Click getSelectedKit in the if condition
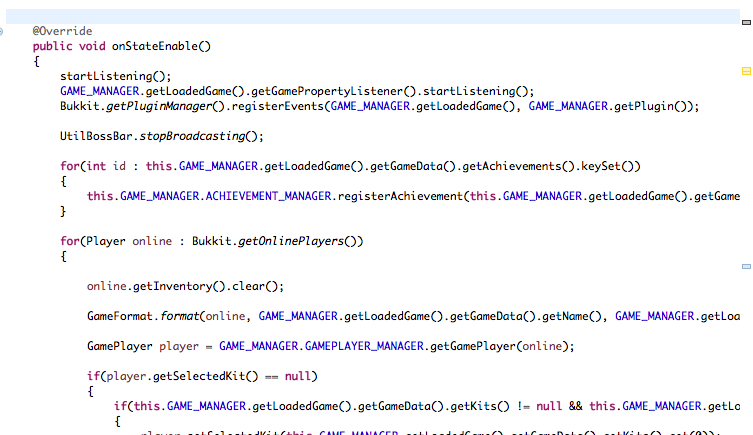The height and width of the screenshot is (435, 753). click(199, 376)
